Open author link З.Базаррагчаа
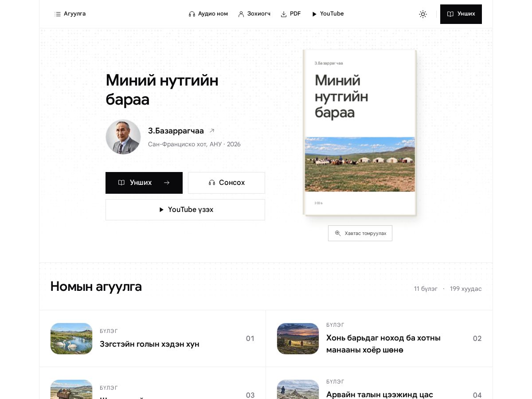The image size is (532, 399). click(176, 131)
